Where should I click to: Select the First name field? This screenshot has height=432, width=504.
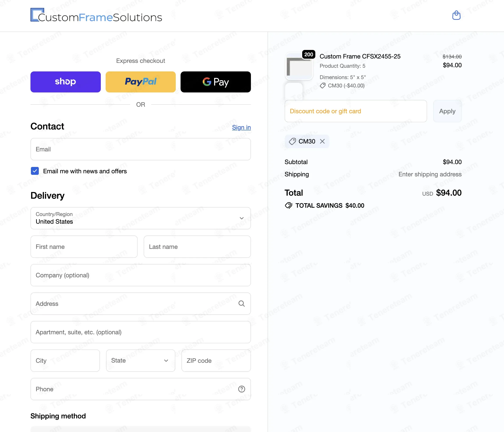pos(84,246)
